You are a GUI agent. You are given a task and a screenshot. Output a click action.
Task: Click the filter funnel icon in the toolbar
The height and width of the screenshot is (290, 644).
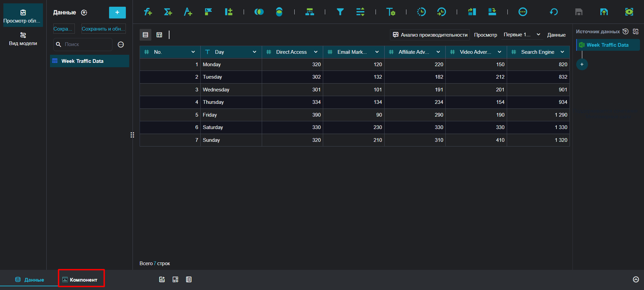[x=340, y=12]
